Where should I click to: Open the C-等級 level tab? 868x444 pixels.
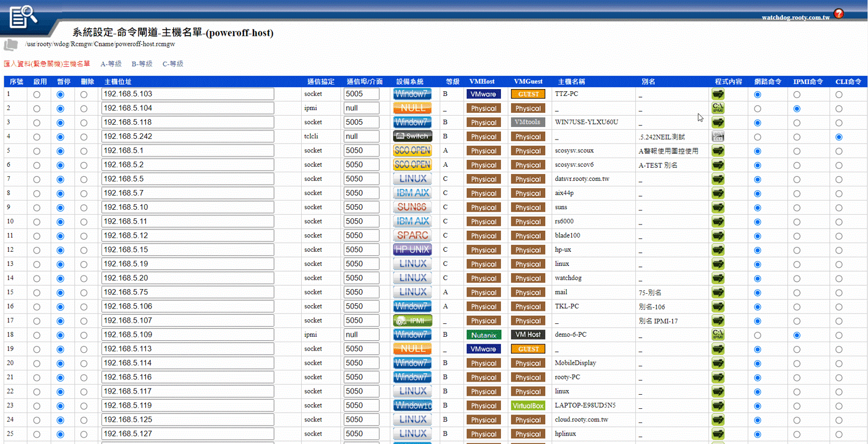(173, 64)
